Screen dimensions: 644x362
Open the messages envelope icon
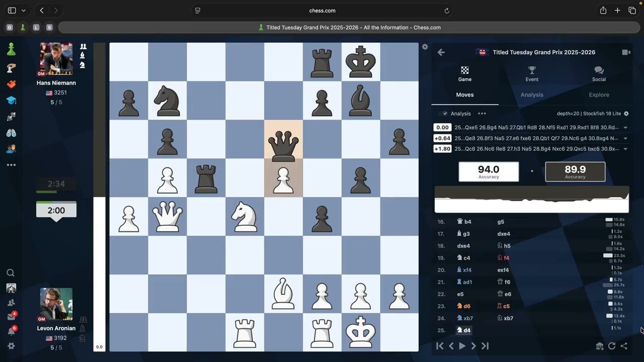click(x=11, y=317)
